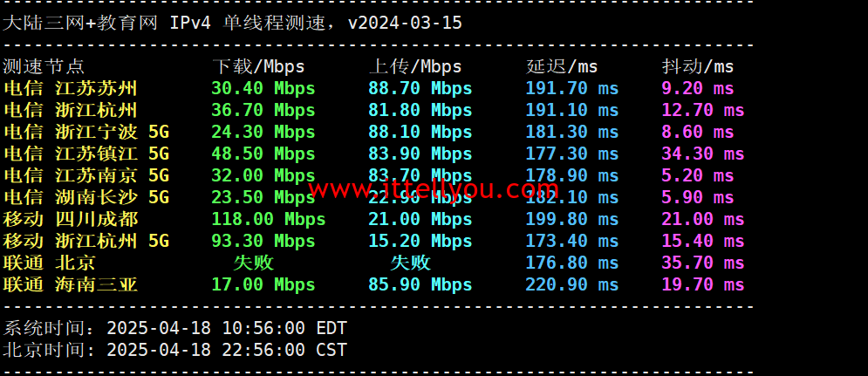Click download value 32.00 Mbps
868x376 pixels.
263,175
